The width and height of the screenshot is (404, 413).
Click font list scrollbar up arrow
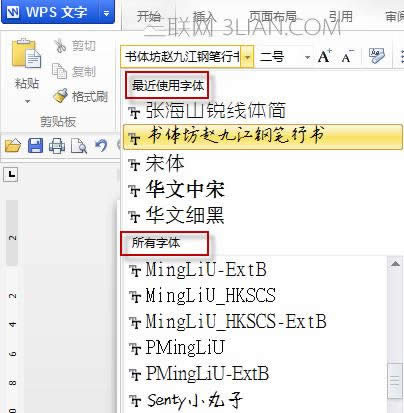395,264
